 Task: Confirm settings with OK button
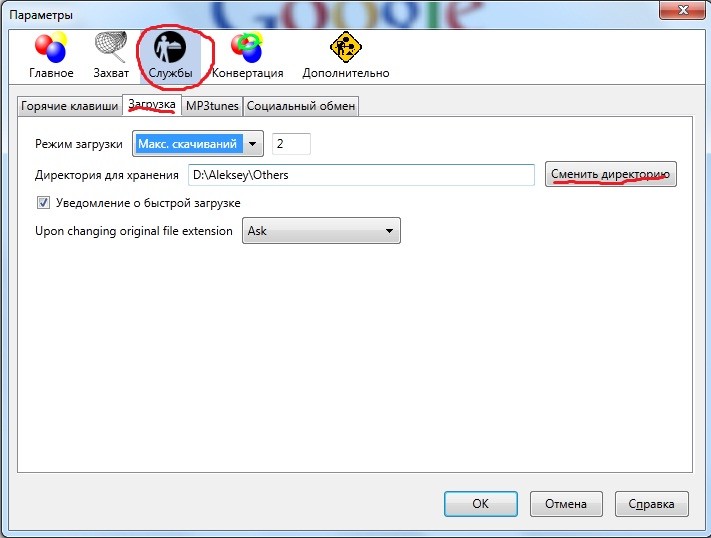481,504
